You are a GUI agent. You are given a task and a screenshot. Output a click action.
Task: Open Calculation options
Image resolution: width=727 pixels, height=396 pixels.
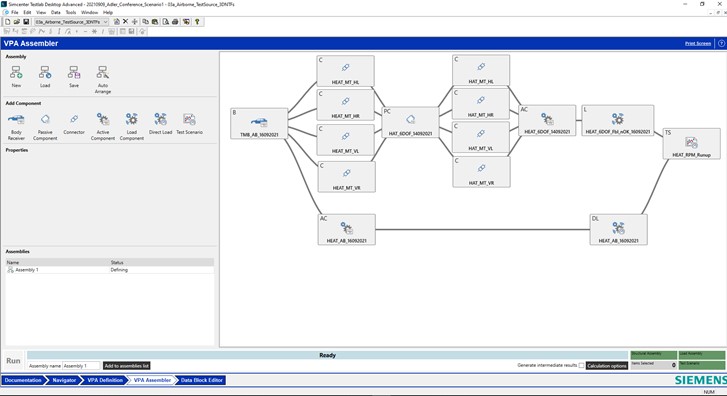click(607, 366)
